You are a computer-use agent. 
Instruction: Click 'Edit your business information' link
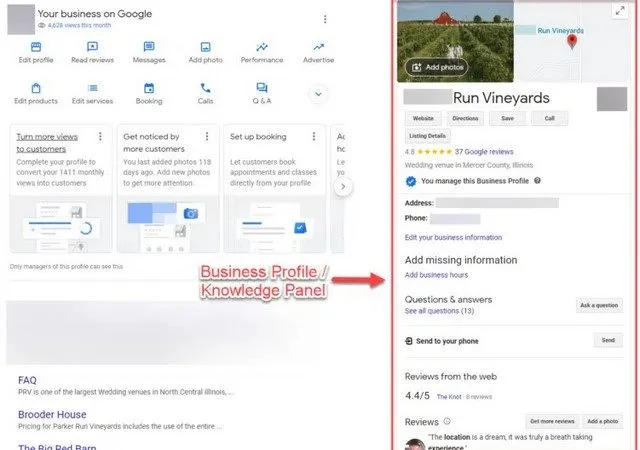(453, 237)
